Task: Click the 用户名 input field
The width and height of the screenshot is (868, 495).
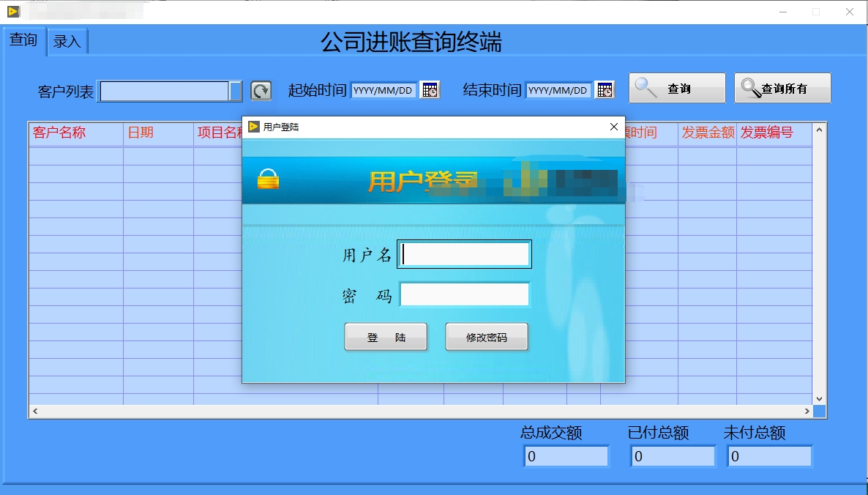Action: coord(463,253)
